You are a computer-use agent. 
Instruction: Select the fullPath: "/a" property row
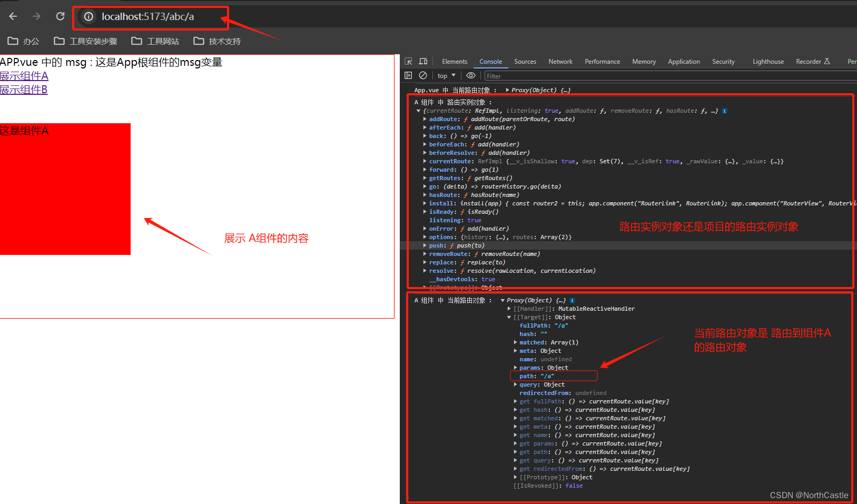(x=544, y=326)
